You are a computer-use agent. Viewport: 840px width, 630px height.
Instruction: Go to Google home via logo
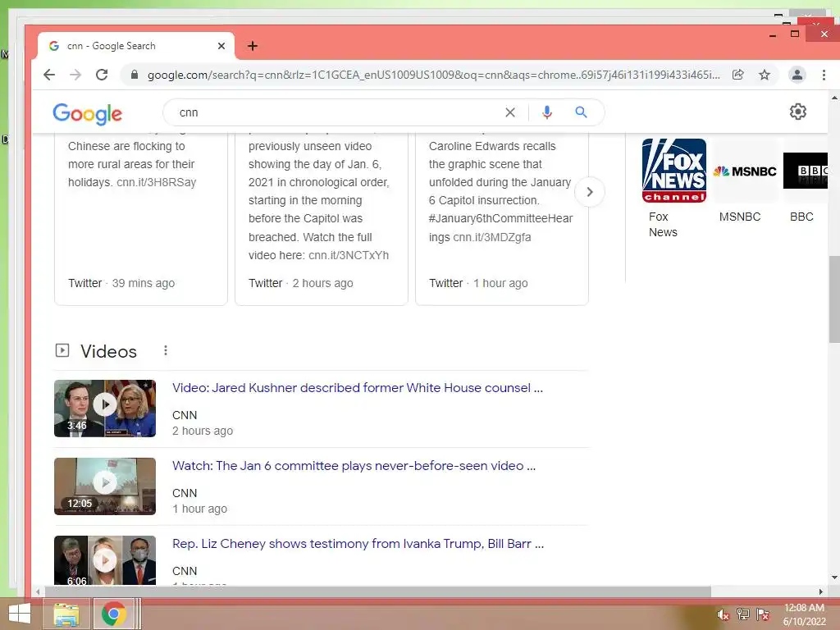coord(87,113)
